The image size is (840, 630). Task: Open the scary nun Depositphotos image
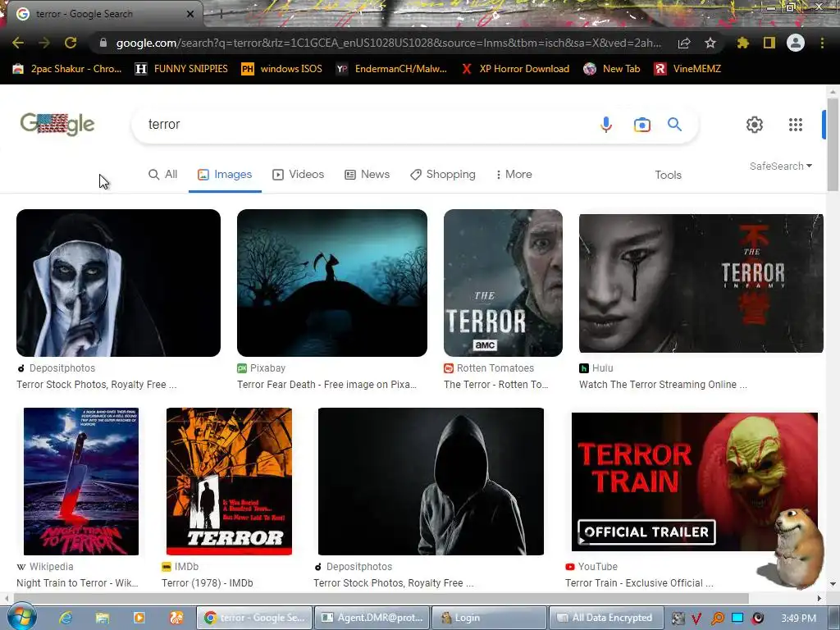pyautogui.click(x=118, y=283)
